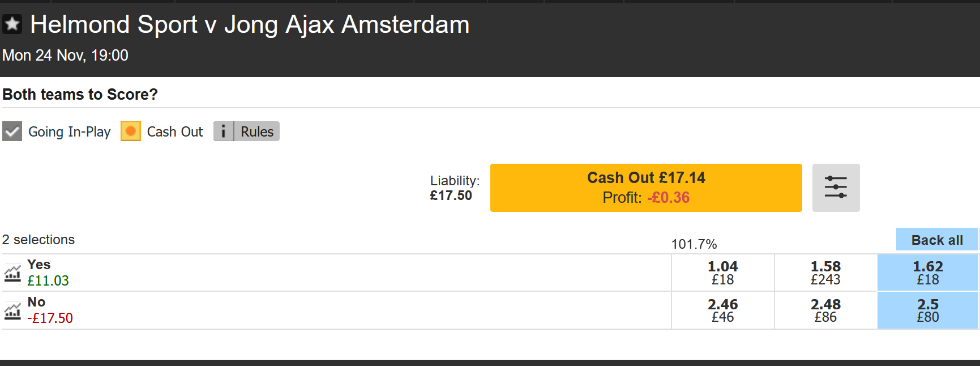Click the No selection name

pos(36,302)
